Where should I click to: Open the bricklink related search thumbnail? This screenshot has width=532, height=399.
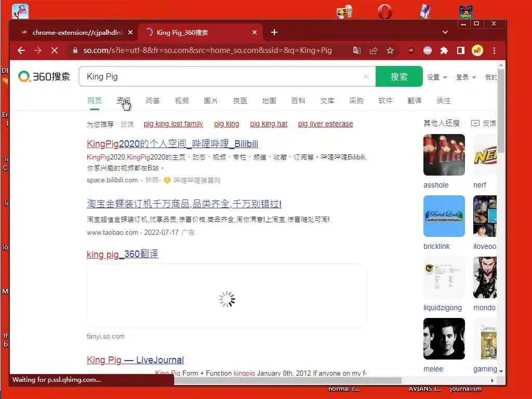coord(444,216)
